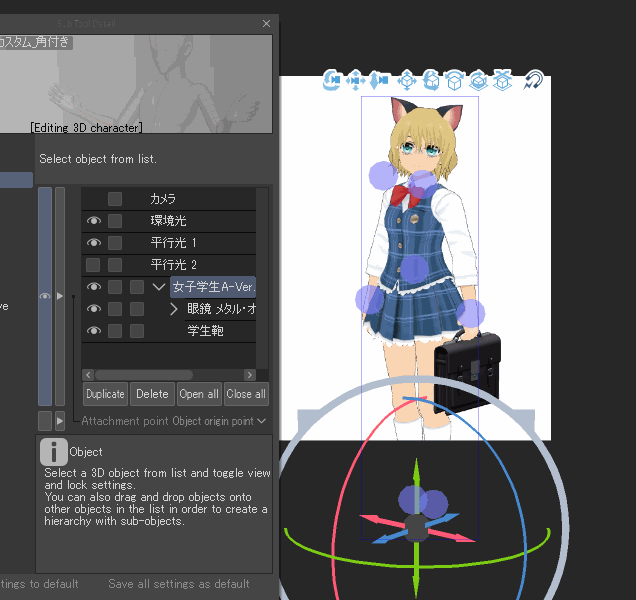636x600 pixels.
Task: Click the Delete button
Action: [x=152, y=394]
